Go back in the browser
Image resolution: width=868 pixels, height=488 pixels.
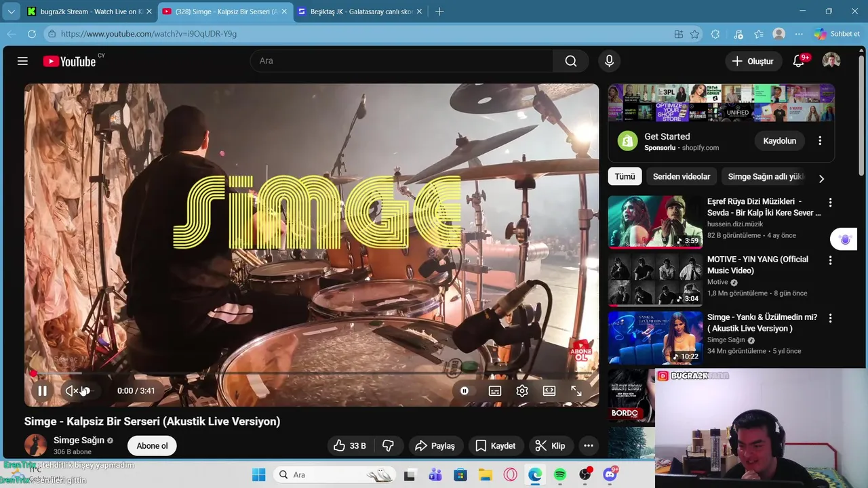pyautogui.click(x=12, y=34)
